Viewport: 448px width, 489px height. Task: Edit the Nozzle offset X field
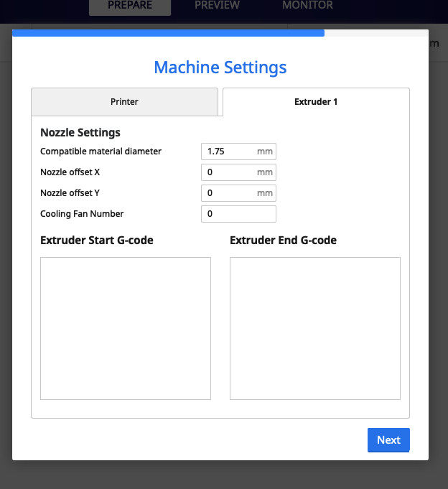(x=238, y=172)
